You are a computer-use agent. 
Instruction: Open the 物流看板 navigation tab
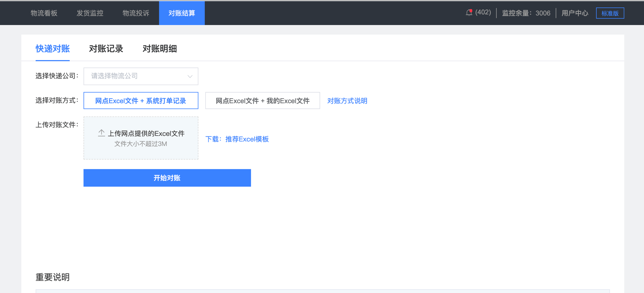pos(44,13)
